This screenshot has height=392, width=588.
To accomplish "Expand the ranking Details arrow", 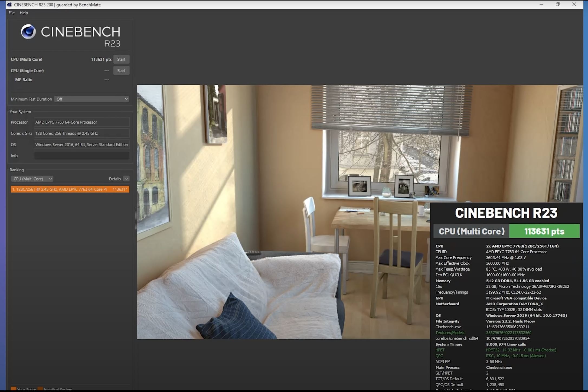I will (x=126, y=179).
